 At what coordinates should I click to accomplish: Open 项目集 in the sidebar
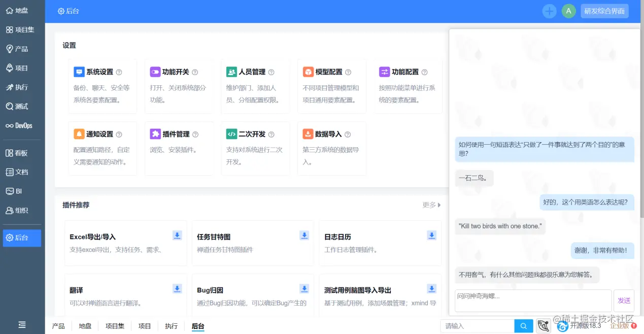coord(22,30)
